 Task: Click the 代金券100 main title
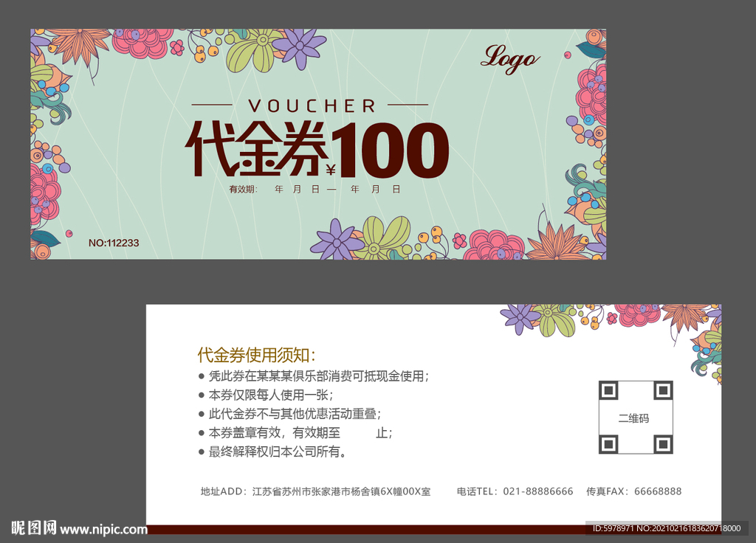click(317, 148)
